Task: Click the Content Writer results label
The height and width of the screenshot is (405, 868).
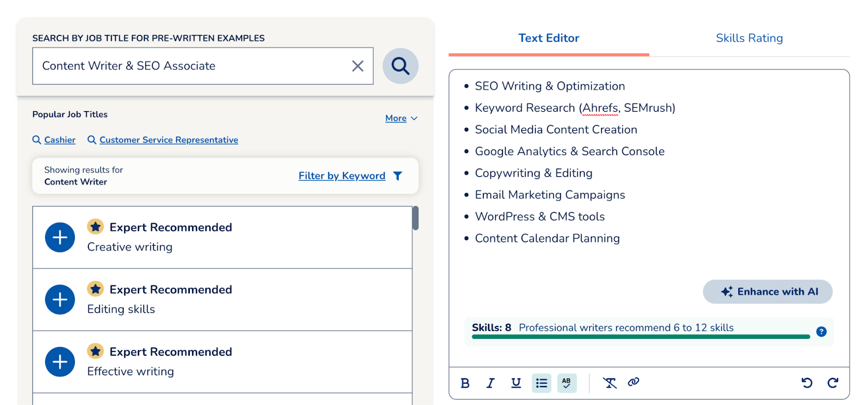Action: click(x=75, y=182)
